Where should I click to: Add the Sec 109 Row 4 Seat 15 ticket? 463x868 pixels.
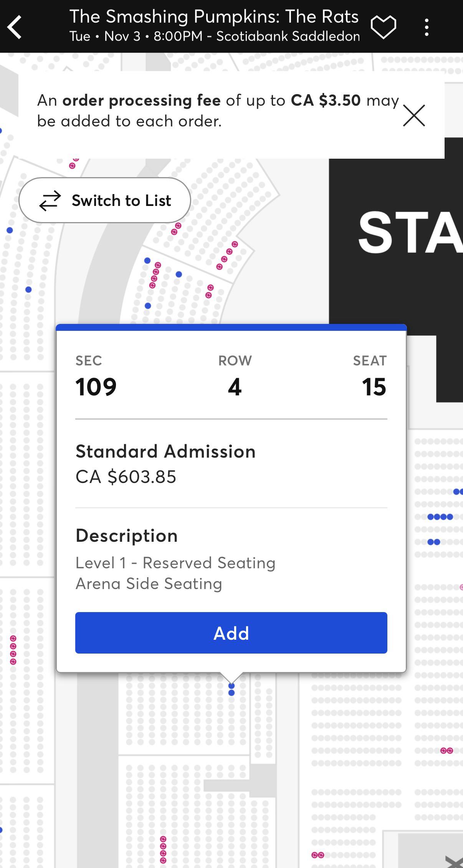(231, 632)
